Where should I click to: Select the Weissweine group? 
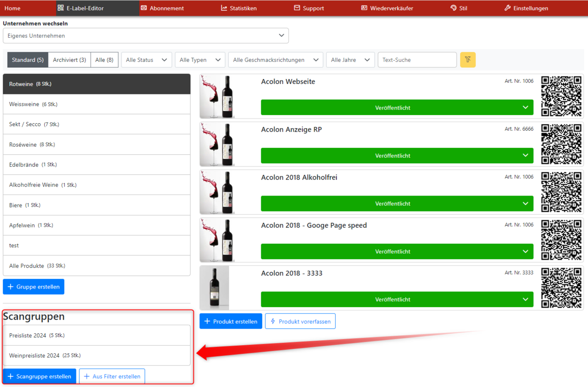pyautogui.click(x=97, y=104)
